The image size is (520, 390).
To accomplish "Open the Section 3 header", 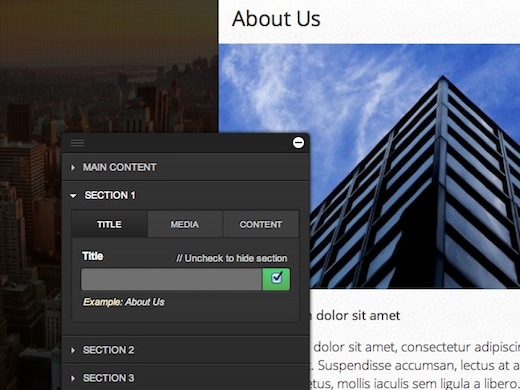I will coord(186,378).
